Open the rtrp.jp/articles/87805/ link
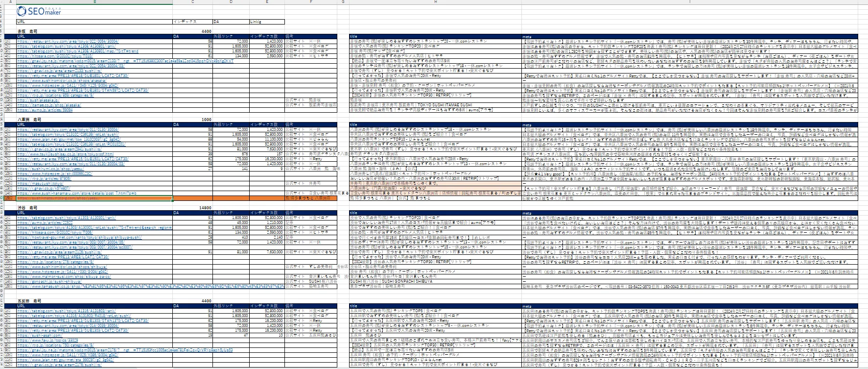The width and height of the screenshot is (868, 369). [x=44, y=178]
